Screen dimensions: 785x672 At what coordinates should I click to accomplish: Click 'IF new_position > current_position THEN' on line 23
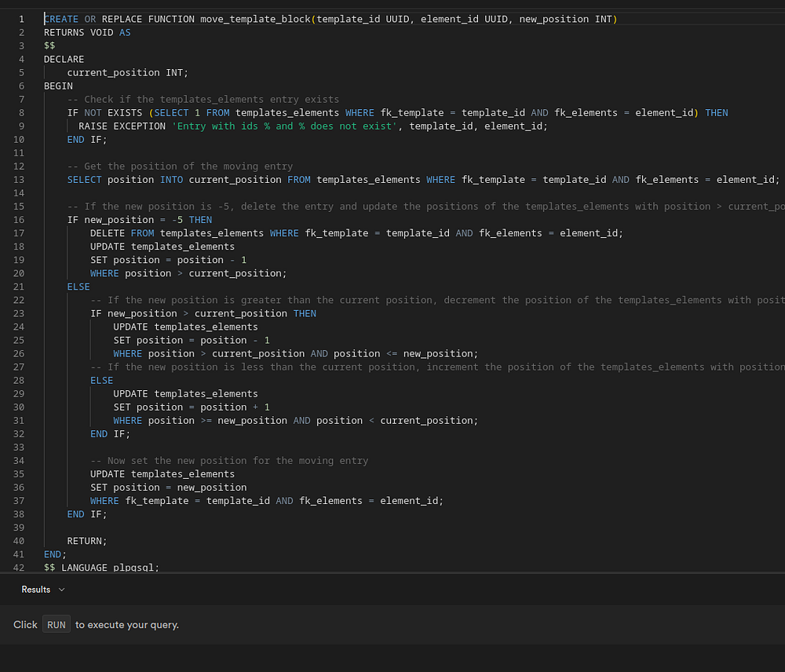[203, 313]
